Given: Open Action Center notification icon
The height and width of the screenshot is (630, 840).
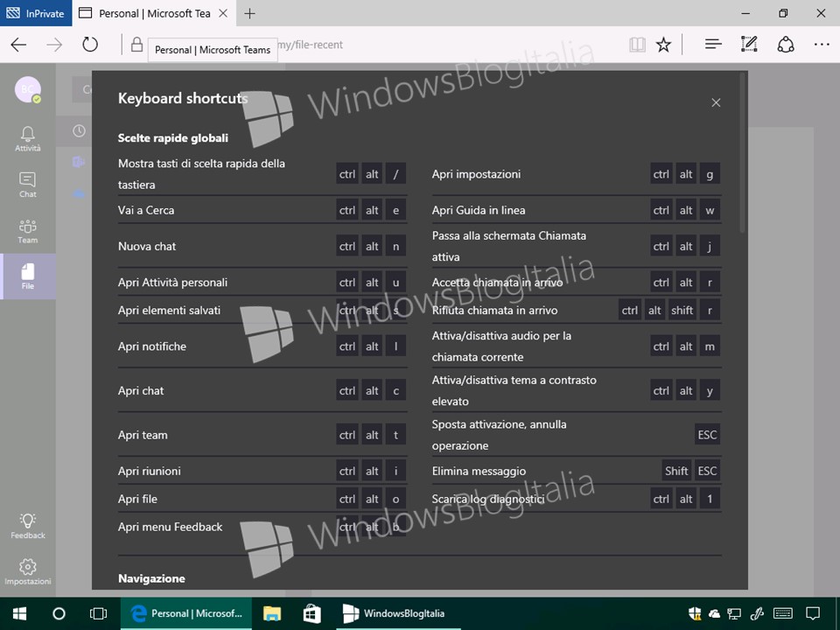Looking at the screenshot, I should click(x=813, y=613).
